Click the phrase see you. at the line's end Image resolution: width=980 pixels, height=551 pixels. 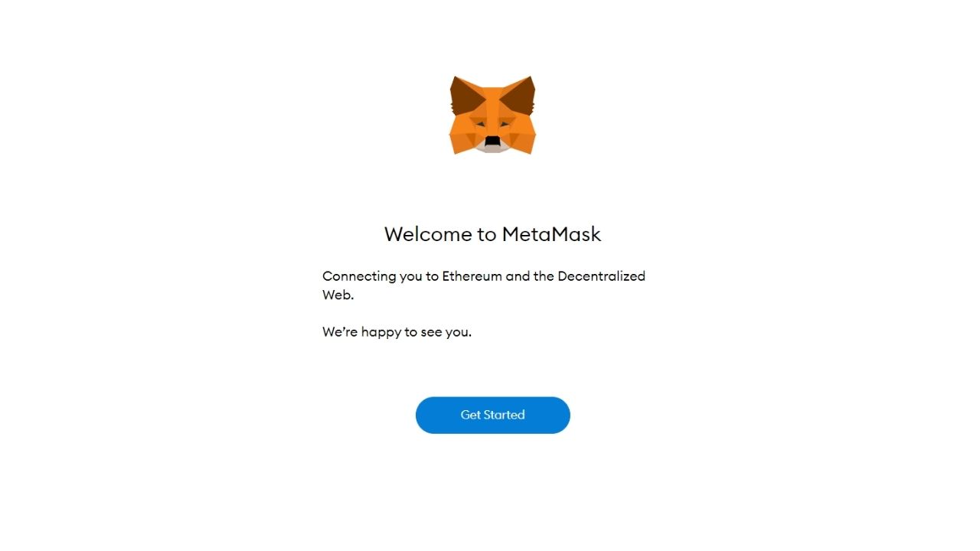coord(446,332)
